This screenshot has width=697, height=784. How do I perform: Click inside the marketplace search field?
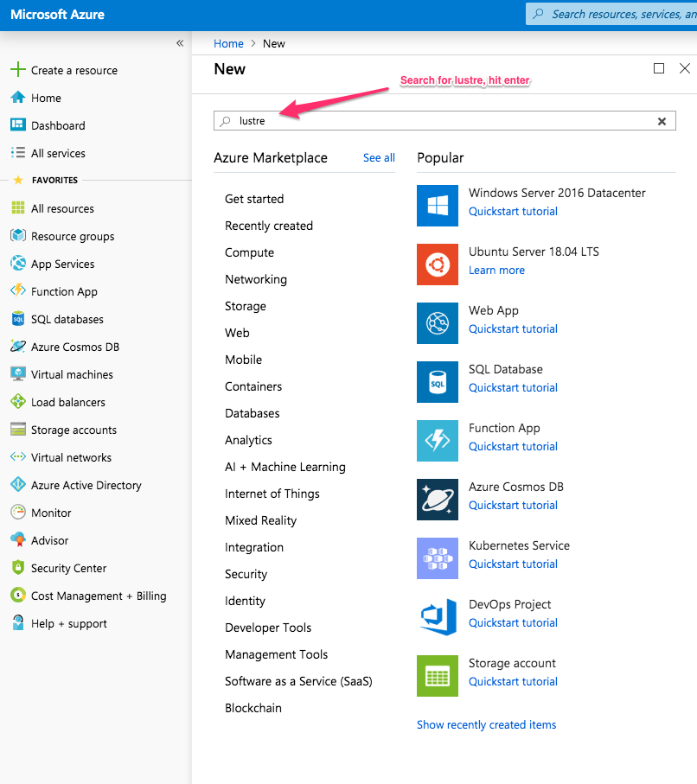pyautogui.click(x=444, y=121)
